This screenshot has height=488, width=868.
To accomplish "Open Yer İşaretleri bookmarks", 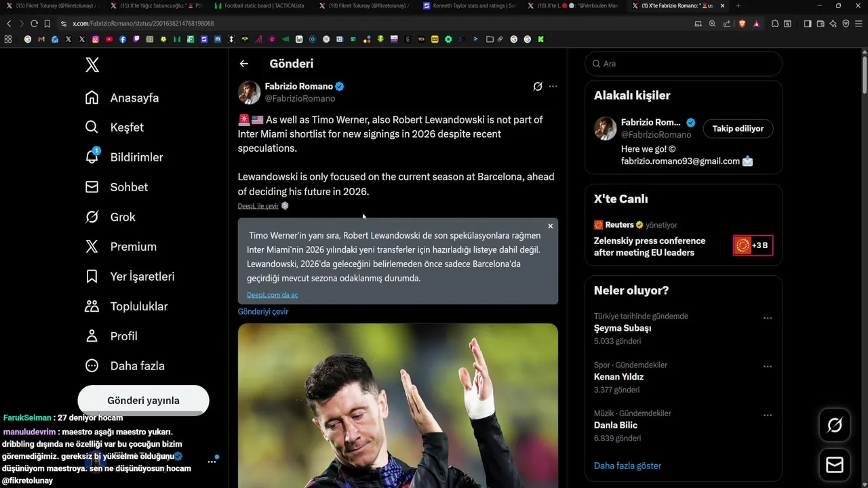I will [x=130, y=277].
